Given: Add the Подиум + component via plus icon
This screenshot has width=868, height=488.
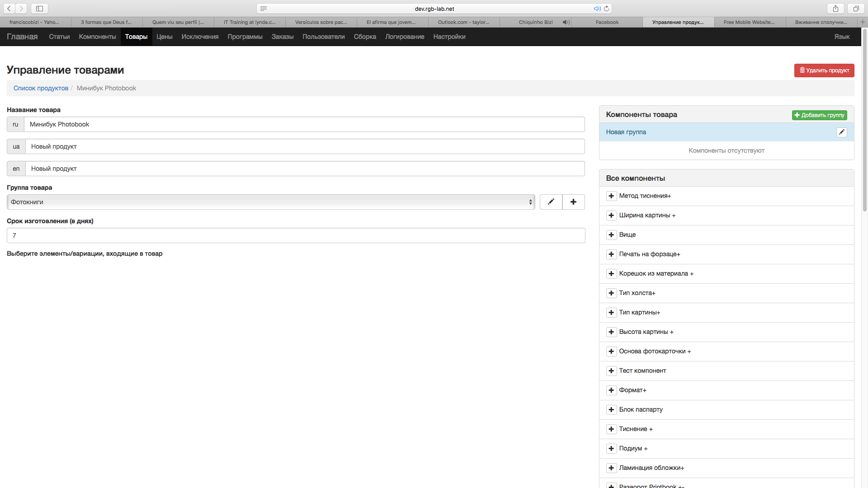Looking at the screenshot, I should point(611,449).
